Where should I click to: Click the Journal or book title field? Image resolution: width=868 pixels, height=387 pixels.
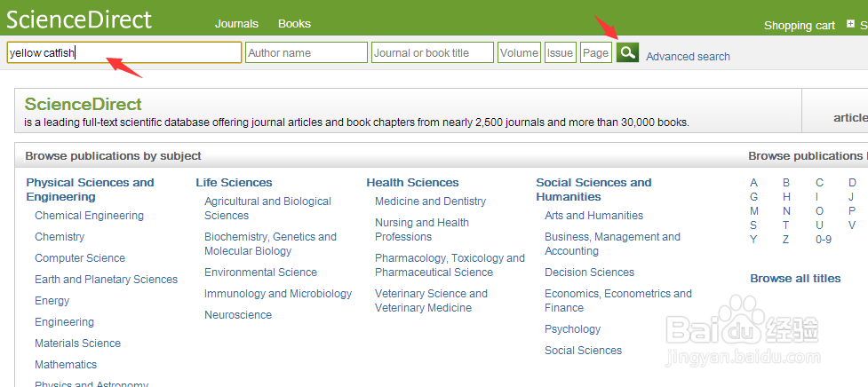[x=433, y=52]
